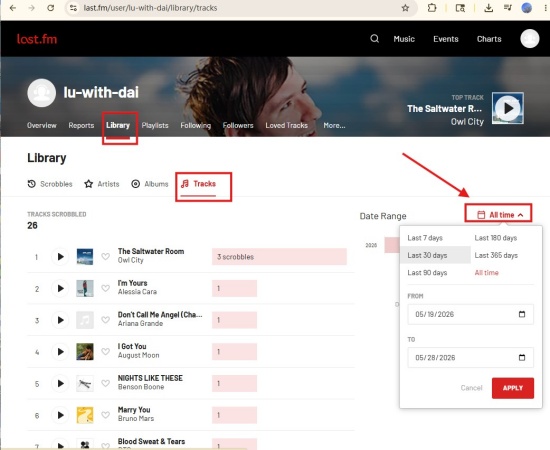
Task: Collapse the All time date range dropdown
Action: (x=500, y=215)
